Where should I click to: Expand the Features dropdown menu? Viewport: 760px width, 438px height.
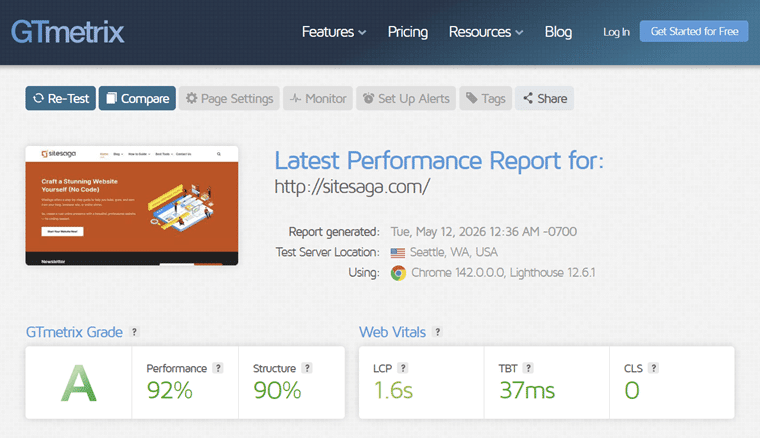[333, 32]
